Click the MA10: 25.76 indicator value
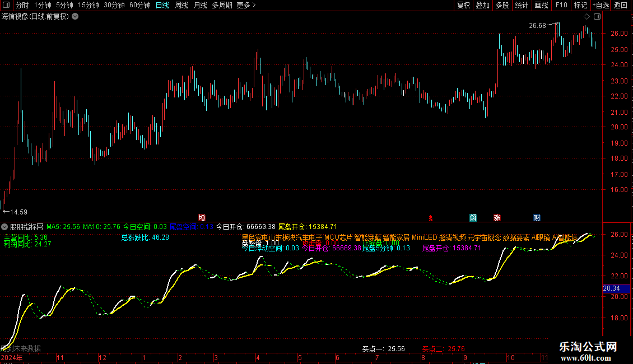The width and height of the screenshot is (633, 364). click(x=102, y=227)
